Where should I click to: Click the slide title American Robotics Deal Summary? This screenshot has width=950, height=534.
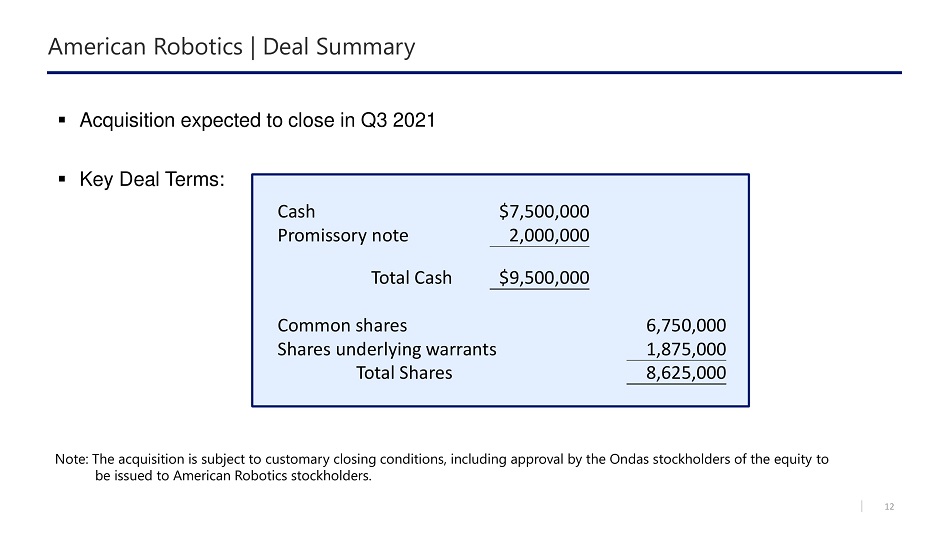point(232,47)
